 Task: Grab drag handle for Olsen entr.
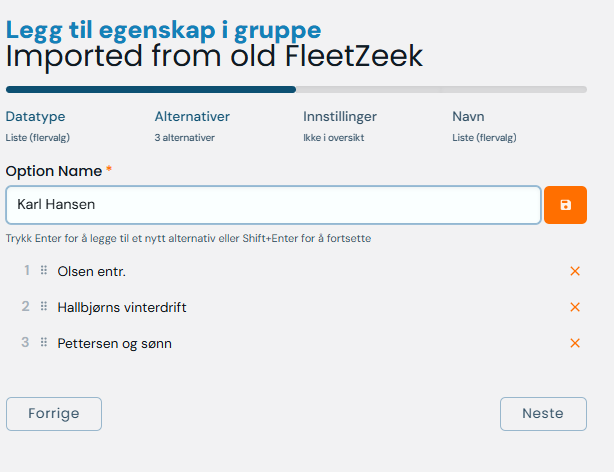(x=44, y=271)
